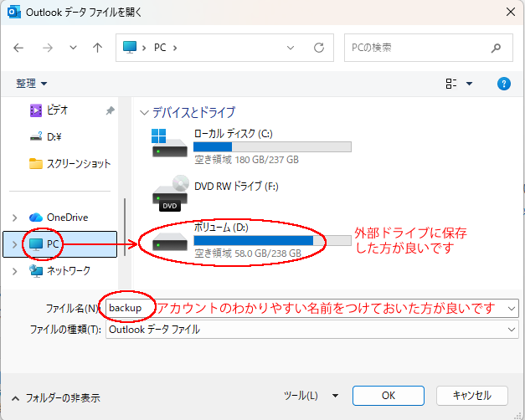Click the C: drive usage bar

tap(272, 147)
